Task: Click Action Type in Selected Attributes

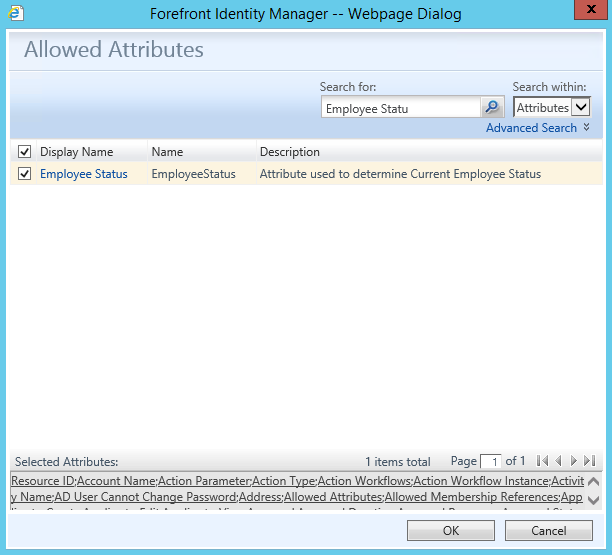Action: 283,481
